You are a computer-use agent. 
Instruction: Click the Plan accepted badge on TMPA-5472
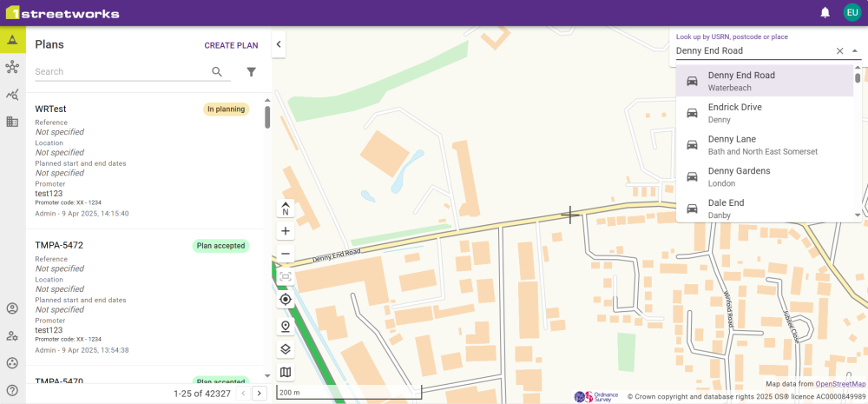(x=220, y=246)
